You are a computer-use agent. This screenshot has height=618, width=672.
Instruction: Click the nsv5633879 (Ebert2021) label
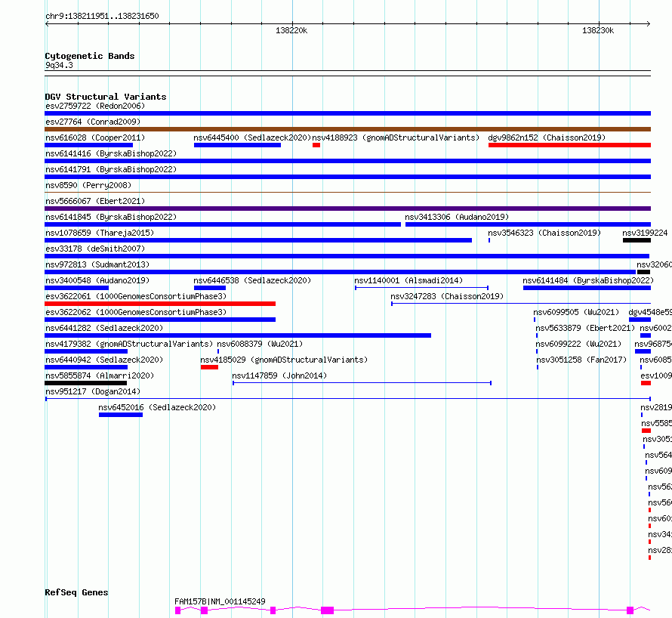(585, 328)
